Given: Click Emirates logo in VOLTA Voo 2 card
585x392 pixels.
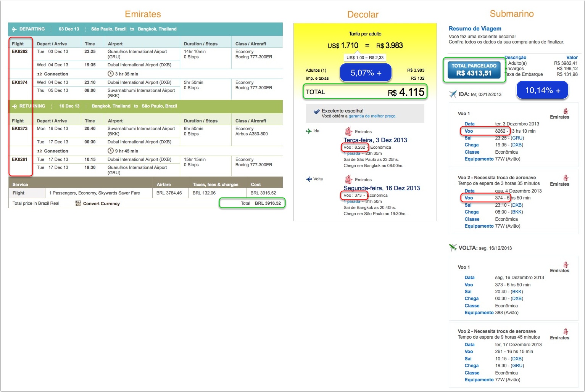Looking at the screenshot, I should click(566, 332).
